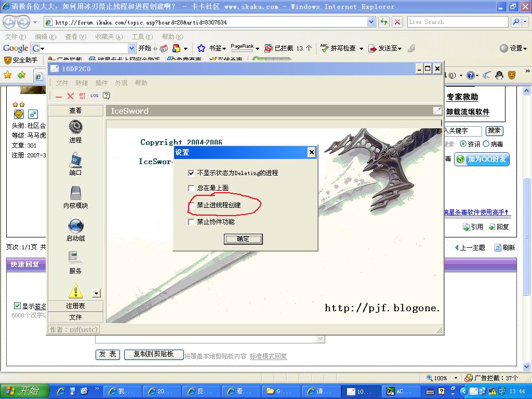Click the 确定 button in the 设置 dialog
The height and width of the screenshot is (399, 532).
pos(243,239)
